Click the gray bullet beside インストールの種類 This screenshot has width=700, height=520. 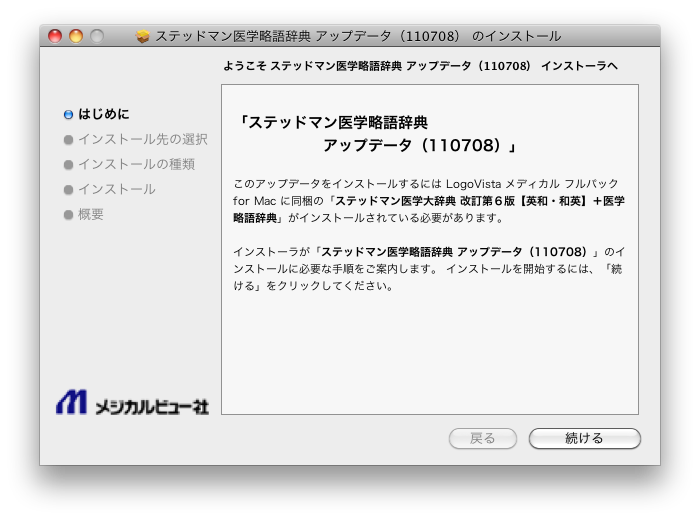point(68,165)
